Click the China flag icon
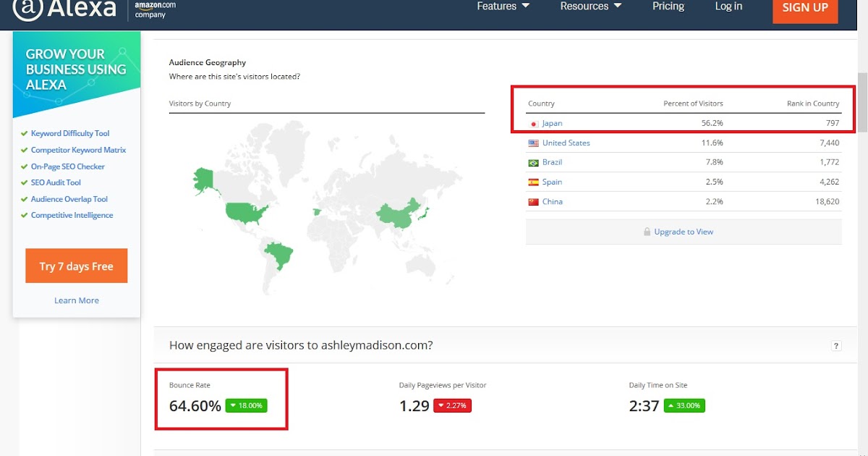Viewport: 868px width, 456px height. point(534,202)
